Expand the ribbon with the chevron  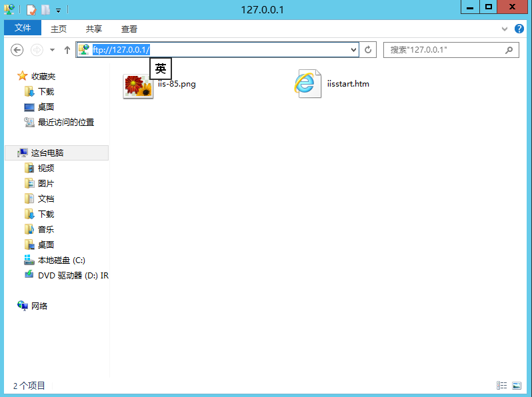tap(505, 29)
